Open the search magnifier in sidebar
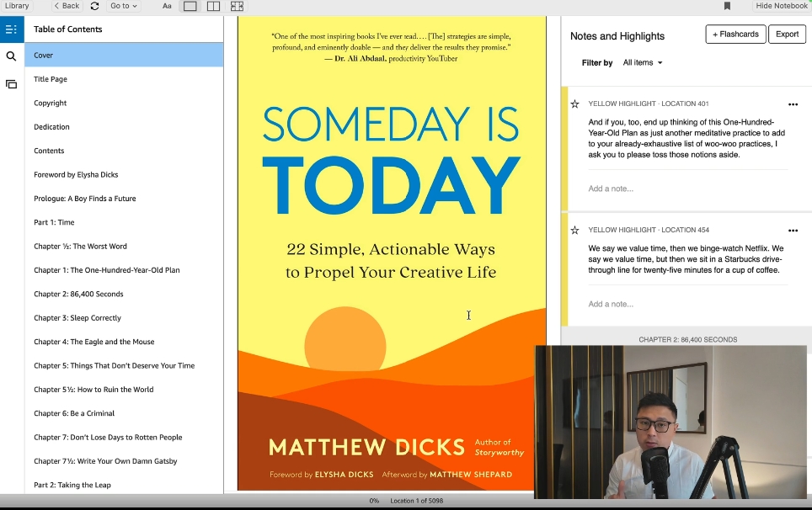 (11, 56)
